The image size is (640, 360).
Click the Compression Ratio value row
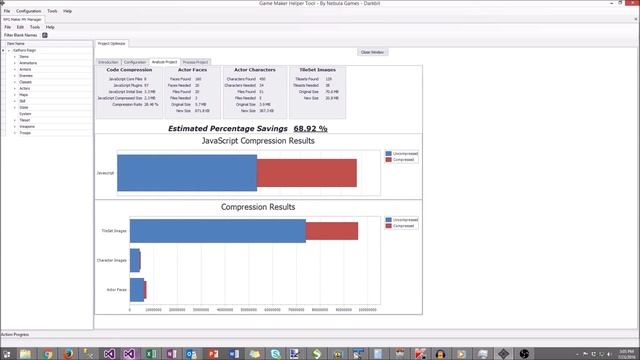coord(135,104)
